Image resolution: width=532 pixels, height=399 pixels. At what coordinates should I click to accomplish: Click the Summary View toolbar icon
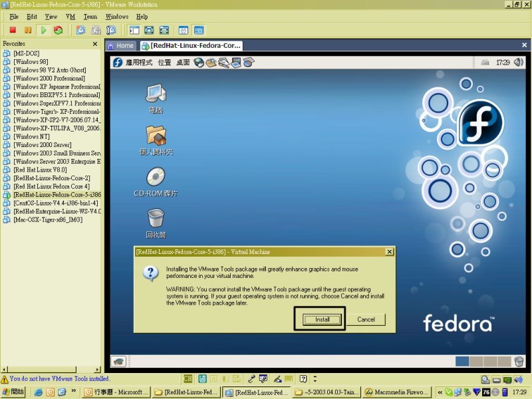(x=184, y=30)
